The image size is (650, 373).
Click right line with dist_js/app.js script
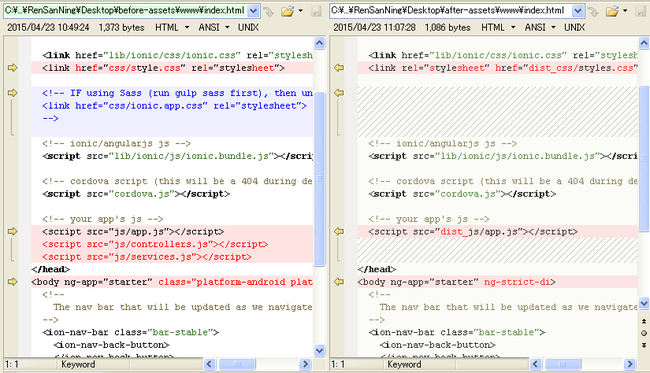[x=473, y=232]
